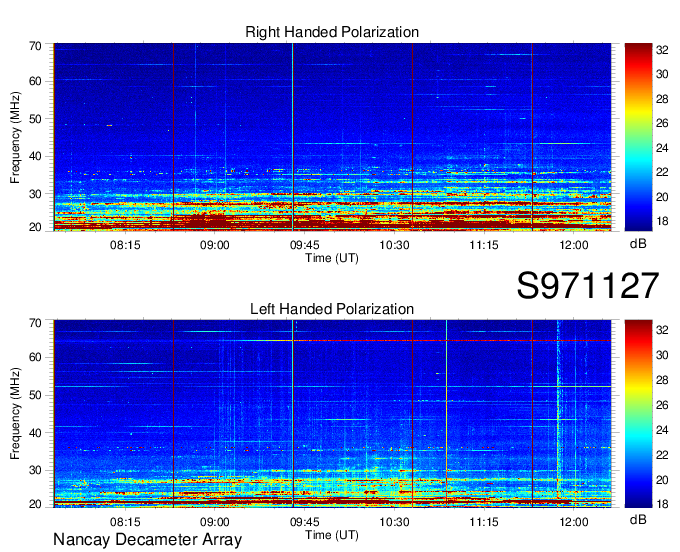The height and width of the screenshot is (552, 680).
Task: Click the 30 MHz tick on the right-handed plot
Action: click(35, 194)
